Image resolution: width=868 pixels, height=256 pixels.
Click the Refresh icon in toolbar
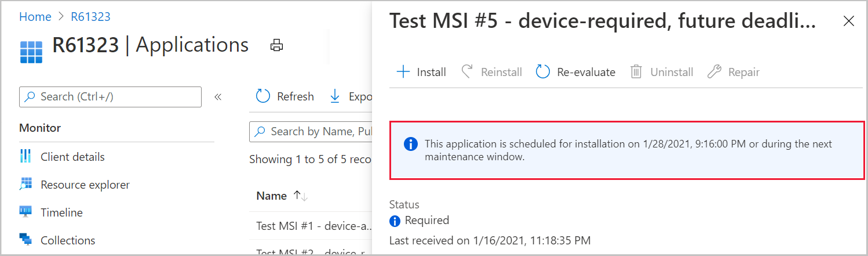tap(263, 96)
